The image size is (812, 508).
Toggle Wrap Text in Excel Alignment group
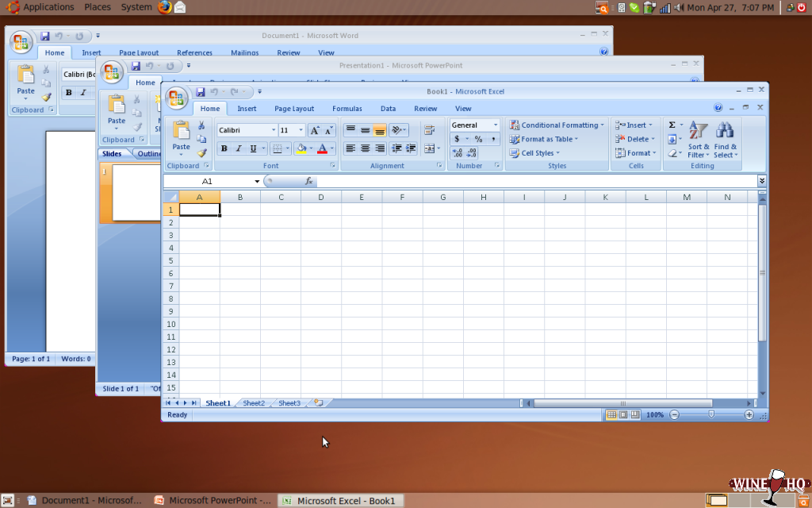pos(429,130)
